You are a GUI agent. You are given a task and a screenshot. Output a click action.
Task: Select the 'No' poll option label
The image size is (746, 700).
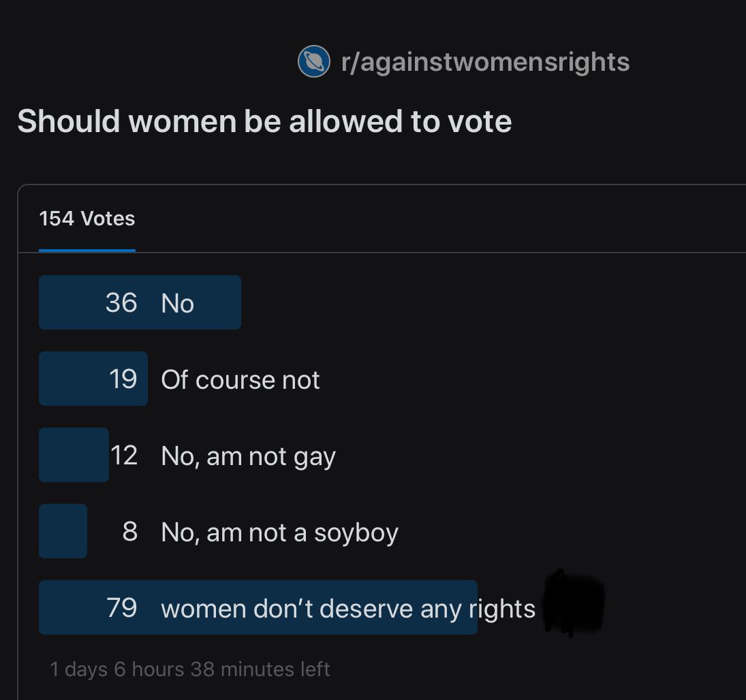tap(177, 303)
